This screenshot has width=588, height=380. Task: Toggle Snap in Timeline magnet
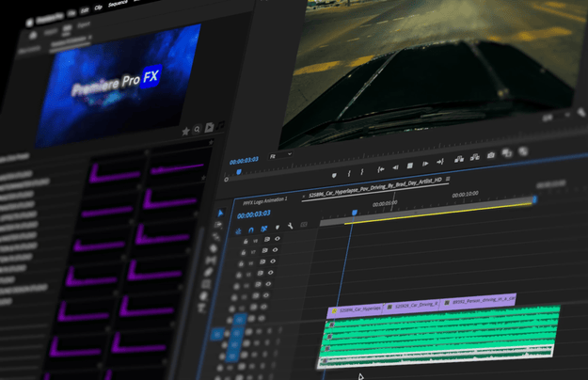click(x=251, y=230)
